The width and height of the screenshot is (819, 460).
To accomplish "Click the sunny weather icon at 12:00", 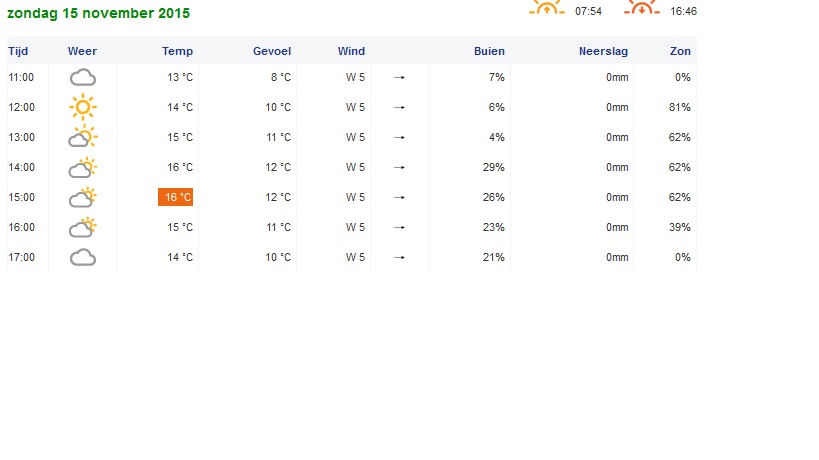I will click(x=83, y=107).
